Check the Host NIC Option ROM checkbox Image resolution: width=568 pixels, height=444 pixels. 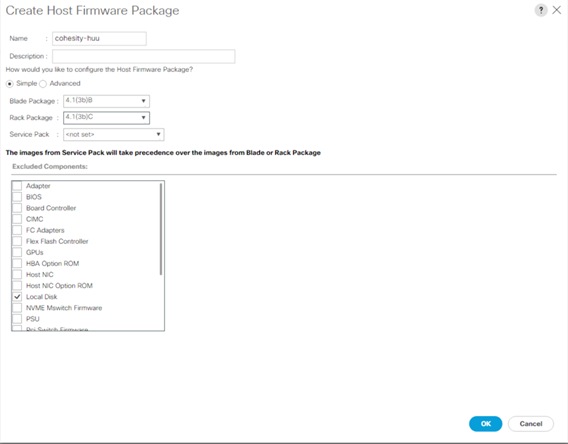(17, 285)
